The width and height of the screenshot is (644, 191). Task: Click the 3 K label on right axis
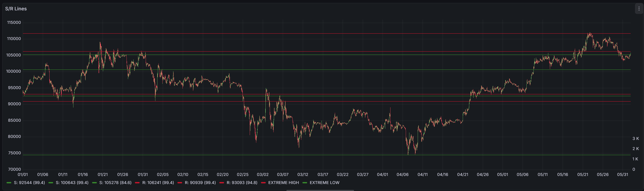[635, 139]
